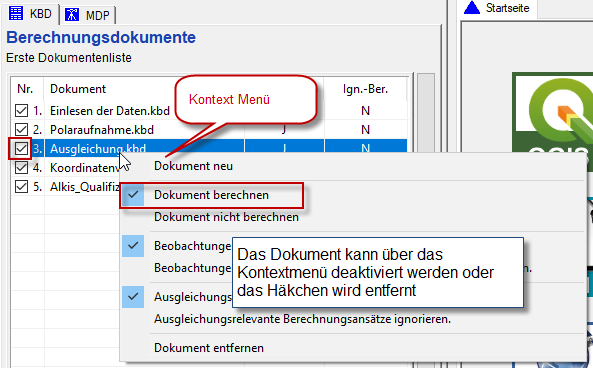Toggle checkbox of document number 4
593x368 pixels.
[21, 168]
